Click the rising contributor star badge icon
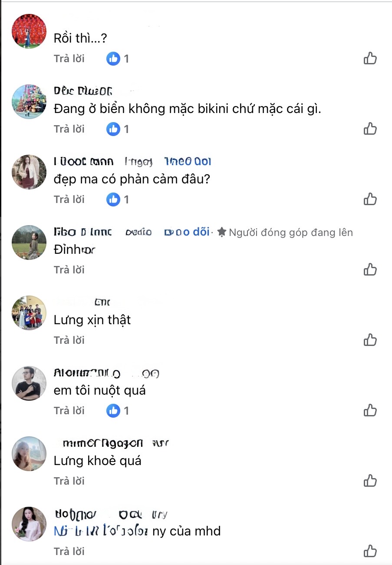Screen dimensions: 392x565 tap(222, 232)
